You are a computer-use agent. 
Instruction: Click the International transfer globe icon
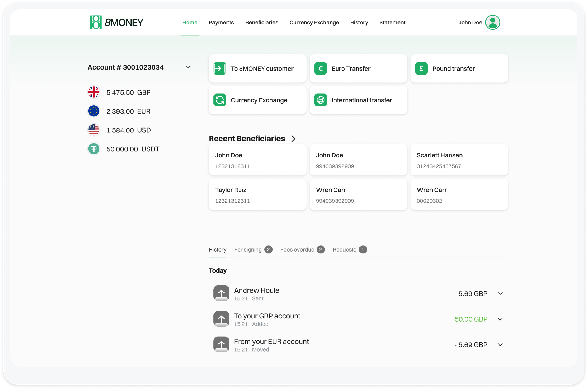[x=320, y=100]
